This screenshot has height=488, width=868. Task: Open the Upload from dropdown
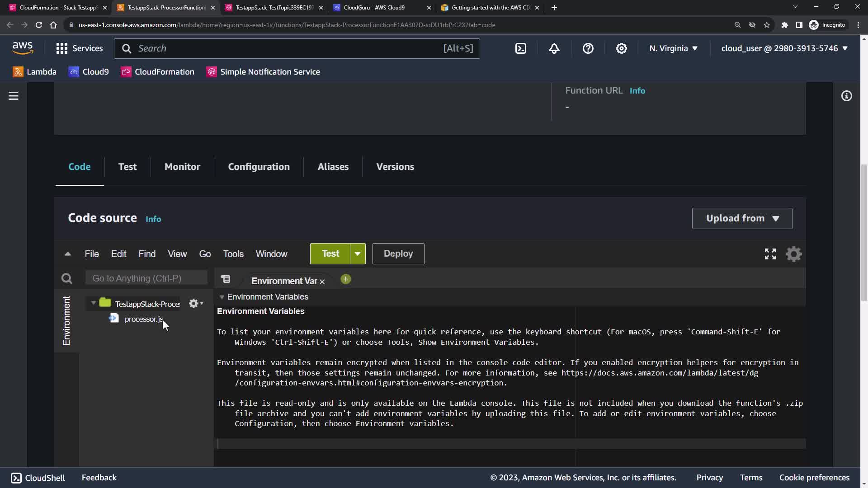coord(741,218)
